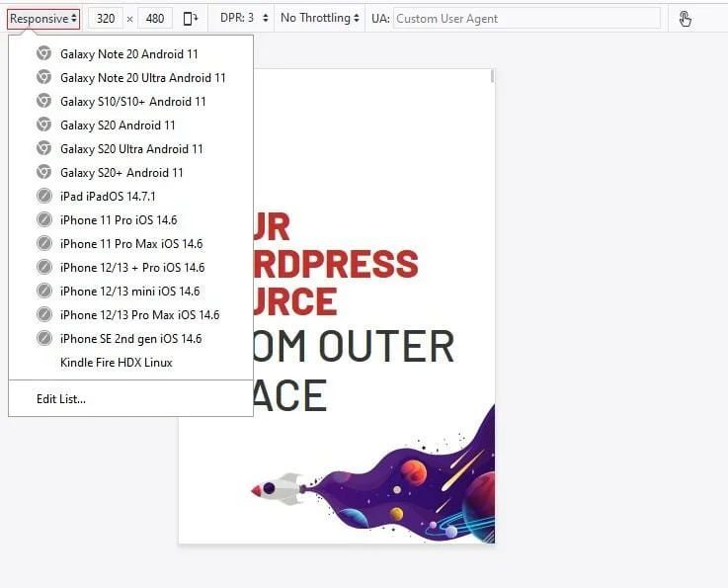
Task: Pick iPhone 12/13 mini iOS 14.6
Action: [131, 291]
